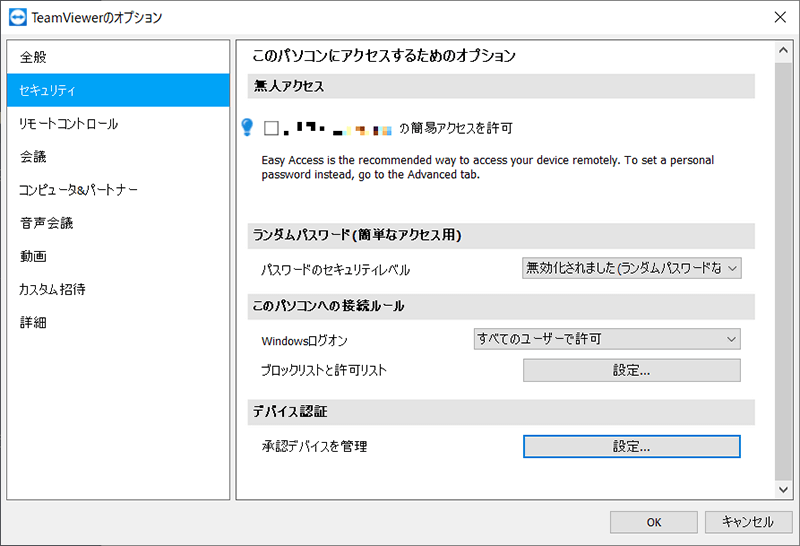The height and width of the screenshot is (546, 800).
Task: Open the 会議 settings category
Action: 118,157
